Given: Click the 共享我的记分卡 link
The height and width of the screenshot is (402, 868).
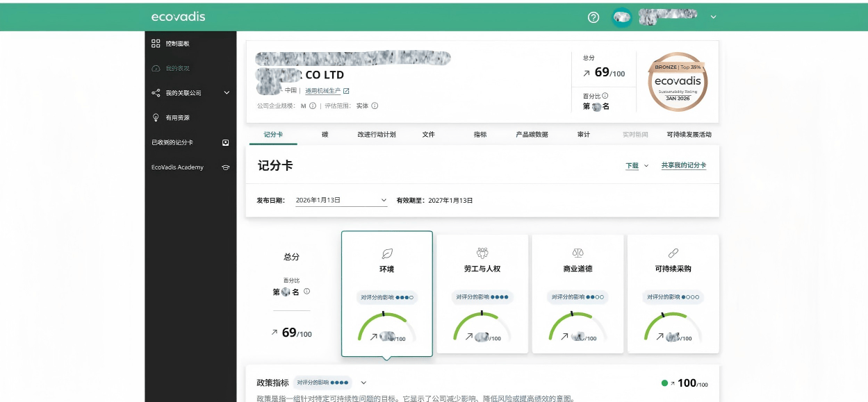Looking at the screenshot, I should tap(683, 166).
